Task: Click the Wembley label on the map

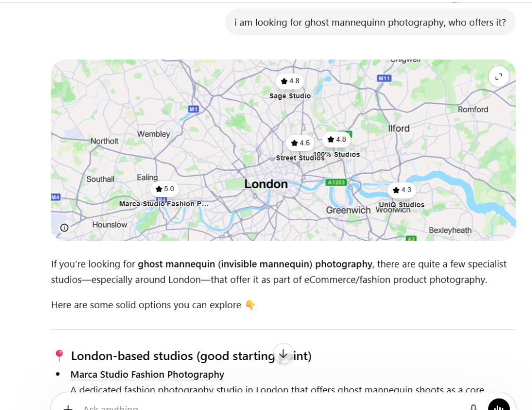Action: coord(153,134)
